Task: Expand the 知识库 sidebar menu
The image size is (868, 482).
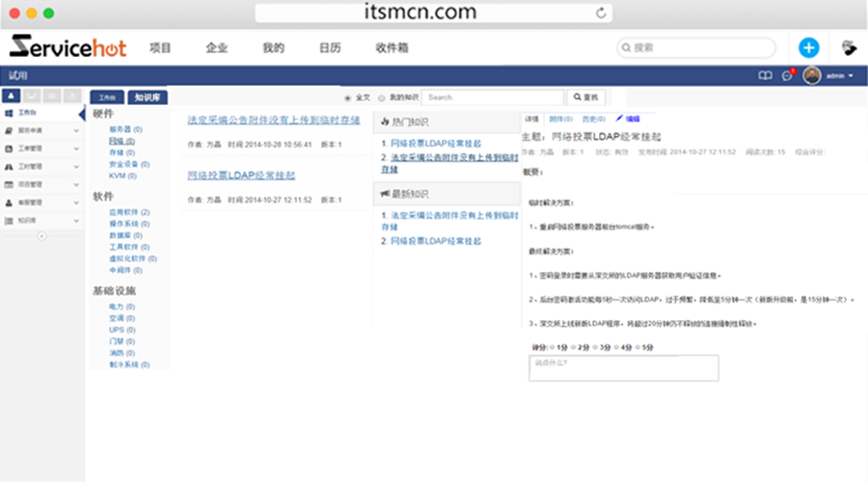Action: [76, 221]
